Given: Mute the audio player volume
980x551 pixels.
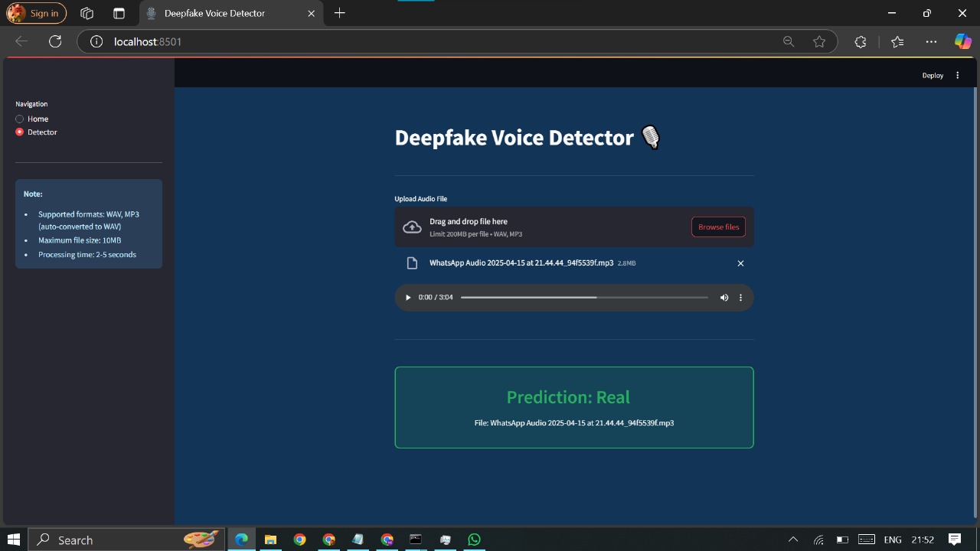Looking at the screenshot, I should coord(724,298).
